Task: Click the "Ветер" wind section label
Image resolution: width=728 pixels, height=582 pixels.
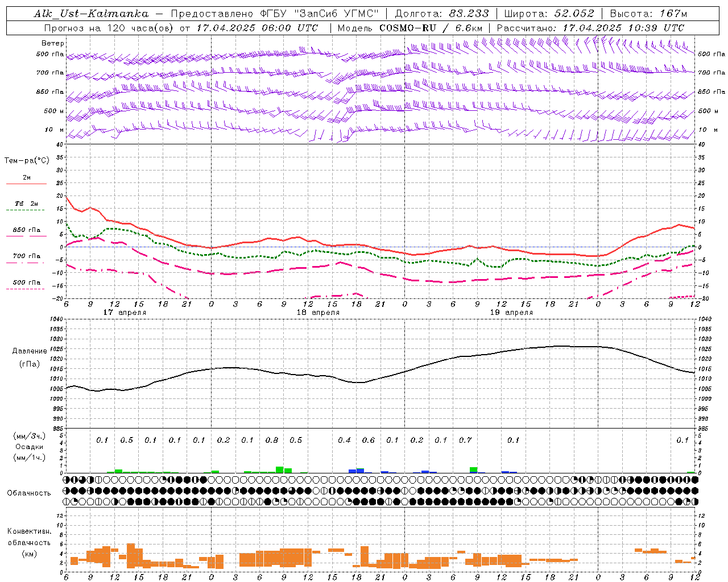Action: [x=53, y=43]
